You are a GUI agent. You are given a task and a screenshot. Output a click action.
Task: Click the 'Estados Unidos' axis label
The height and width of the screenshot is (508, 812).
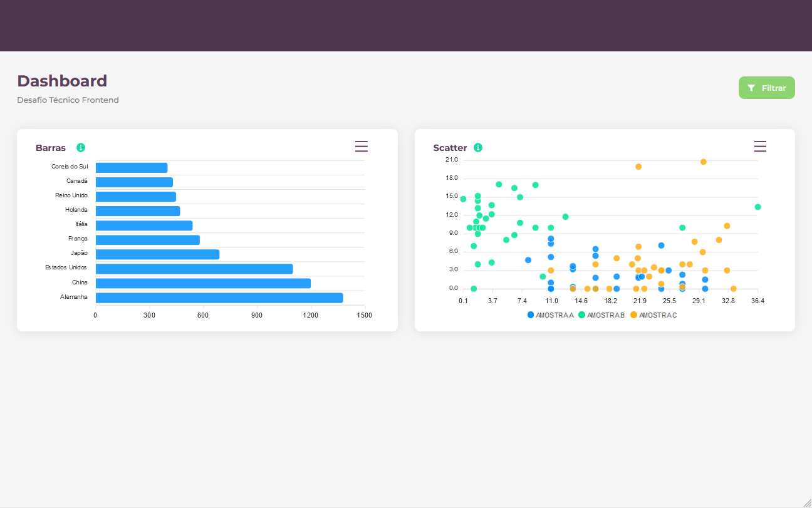[66, 267]
